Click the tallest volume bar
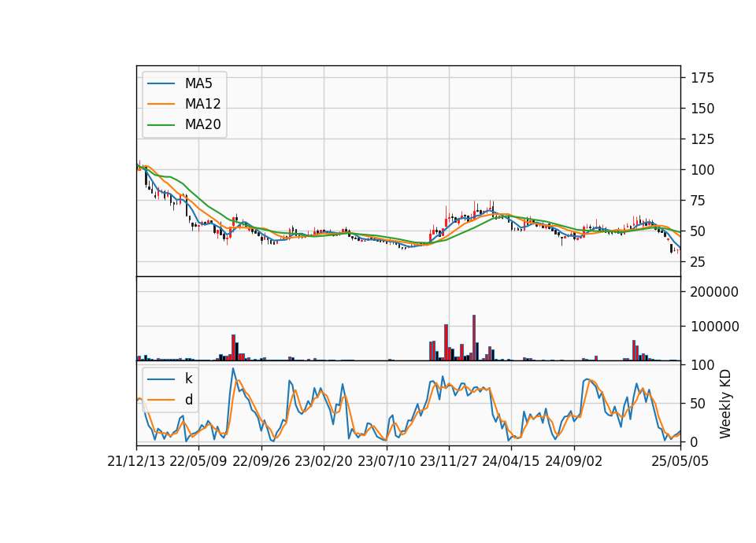Screen dimensions: 756x543 pyautogui.click(x=474, y=338)
